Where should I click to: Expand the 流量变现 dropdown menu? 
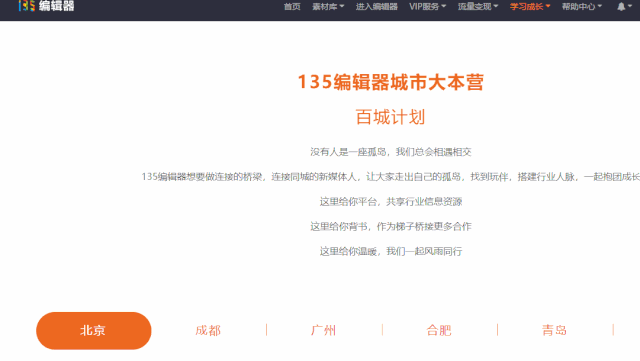(478, 7)
